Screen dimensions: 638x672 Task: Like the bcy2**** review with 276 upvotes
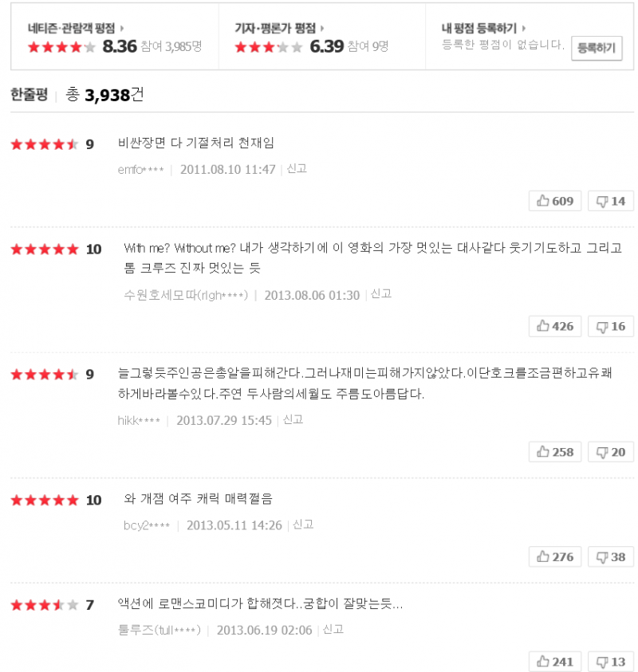click(x=555, y=557)
